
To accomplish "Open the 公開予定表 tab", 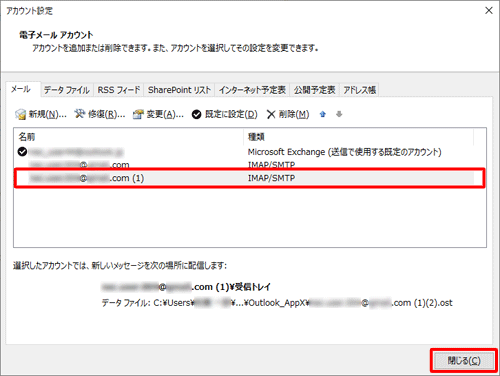I will click(x=315, y=90).
